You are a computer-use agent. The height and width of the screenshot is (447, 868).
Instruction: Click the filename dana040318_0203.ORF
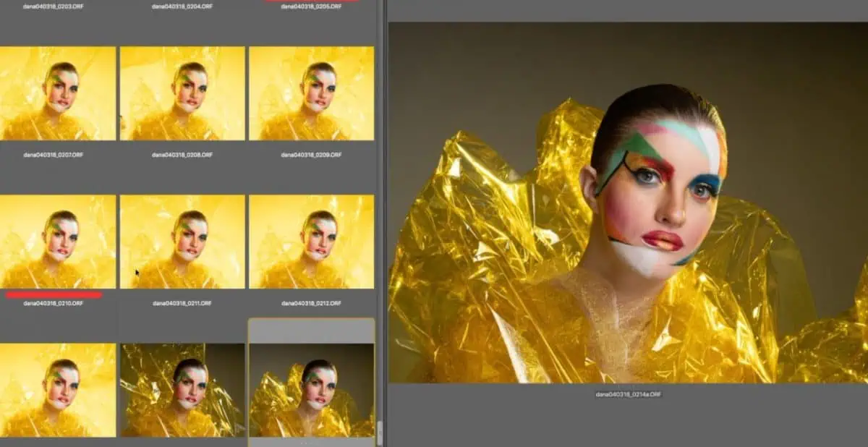(x=53, y=6)
